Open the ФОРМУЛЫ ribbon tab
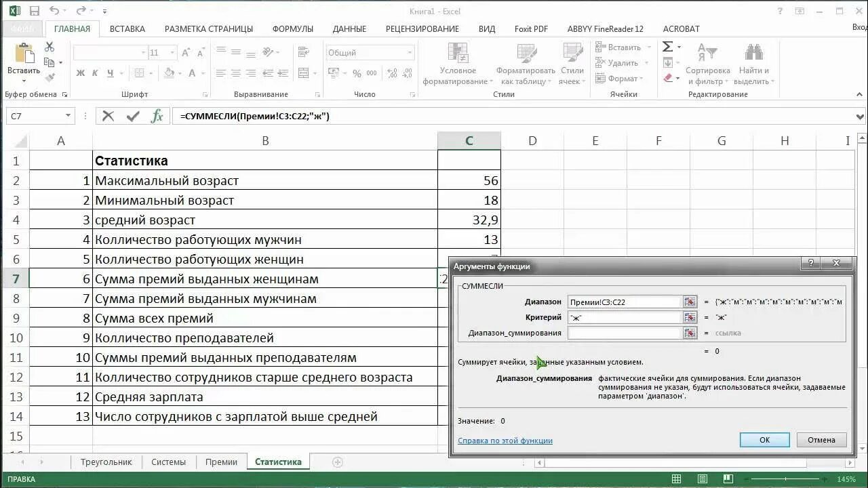Image resolution: width=868 pixels, height=488 pixels. click(x=292, y=28)
